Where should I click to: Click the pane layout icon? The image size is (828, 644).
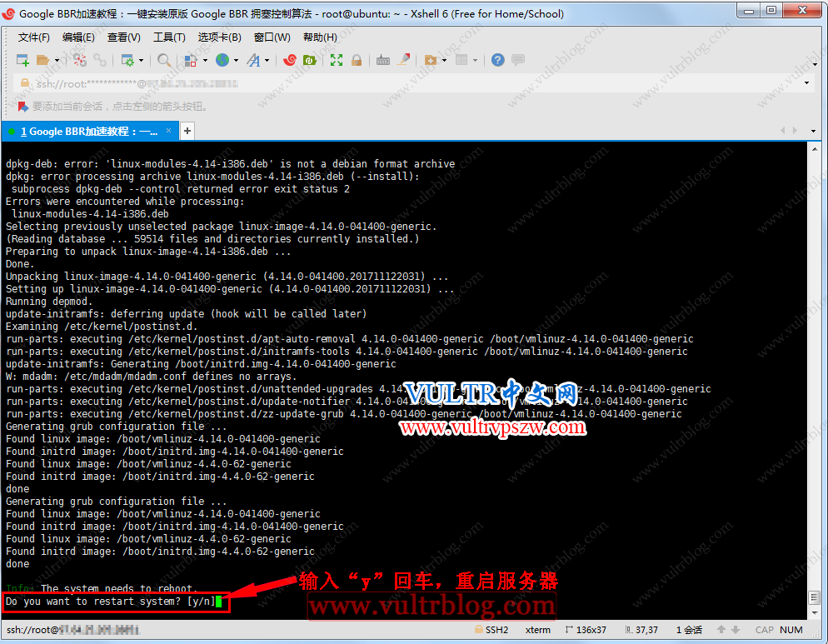(x=461, y=60)
